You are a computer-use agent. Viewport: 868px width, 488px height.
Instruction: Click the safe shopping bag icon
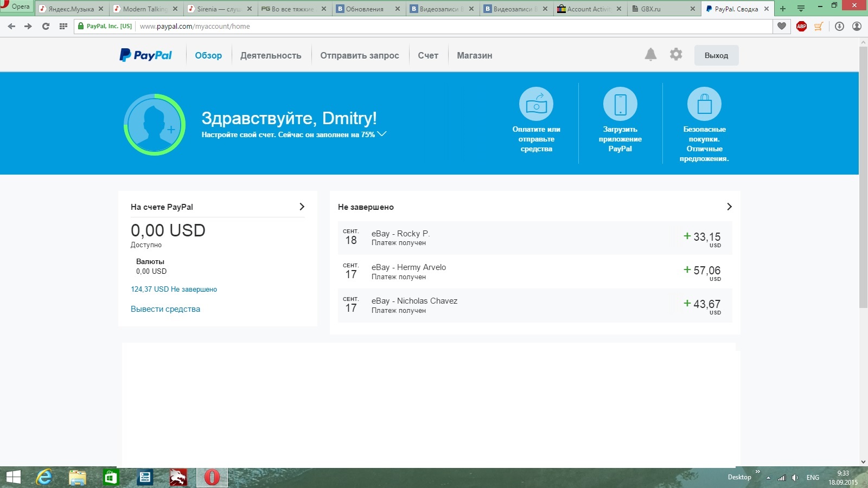(704, 104)
